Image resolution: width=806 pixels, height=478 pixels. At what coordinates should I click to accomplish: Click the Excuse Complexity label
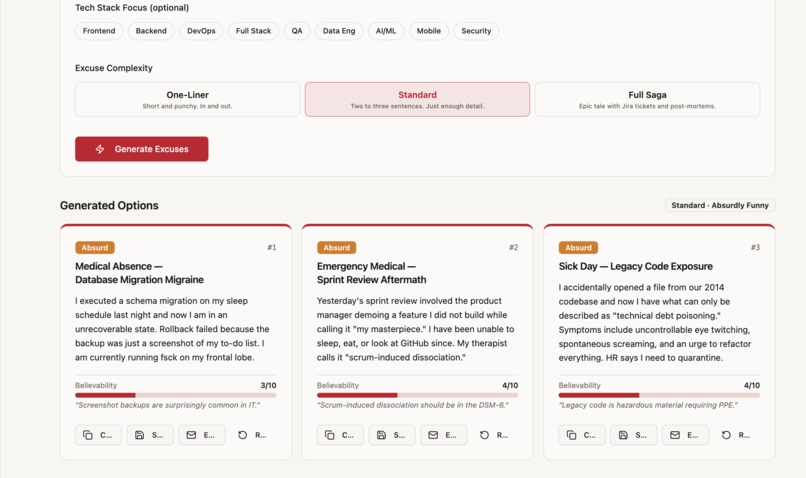(114, 68)
